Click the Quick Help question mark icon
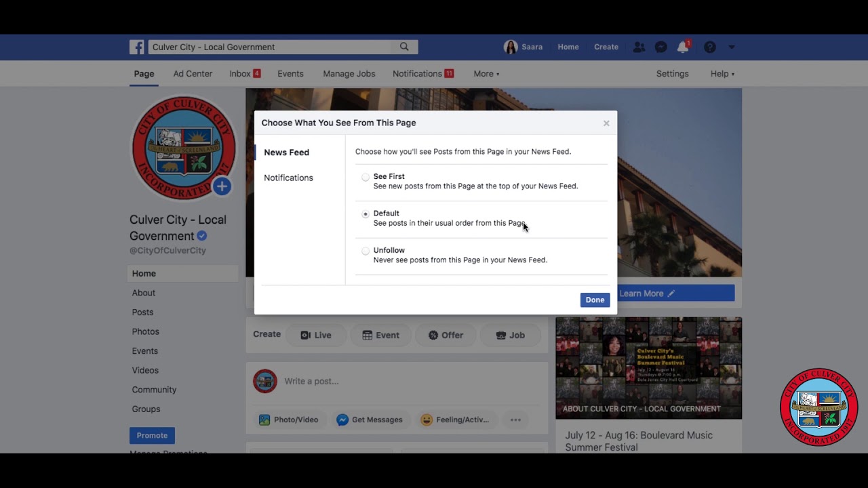This screenshot has width=868, height=488. 710,47
